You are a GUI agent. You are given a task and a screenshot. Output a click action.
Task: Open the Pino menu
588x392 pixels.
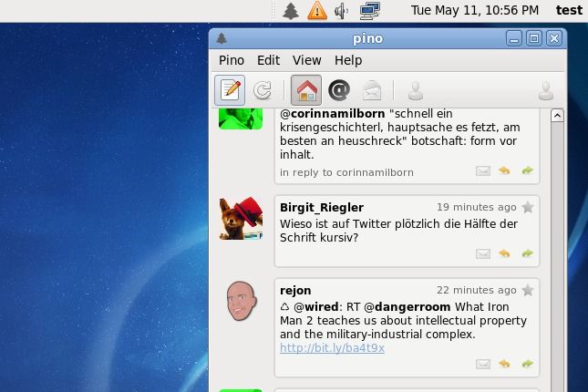click(232, 60)
